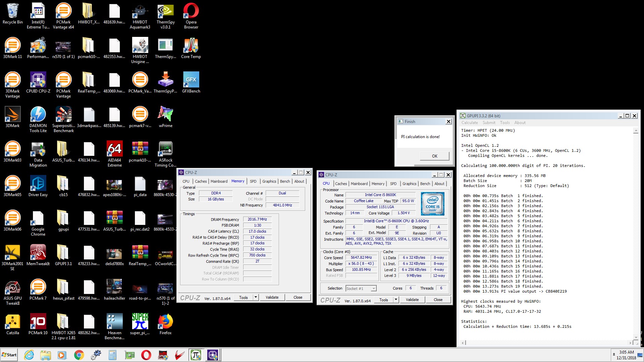Screen dimensions: 644x362
Task: Open ASUS GPU TweakII desktop icon
Action: tap(12, 292)
